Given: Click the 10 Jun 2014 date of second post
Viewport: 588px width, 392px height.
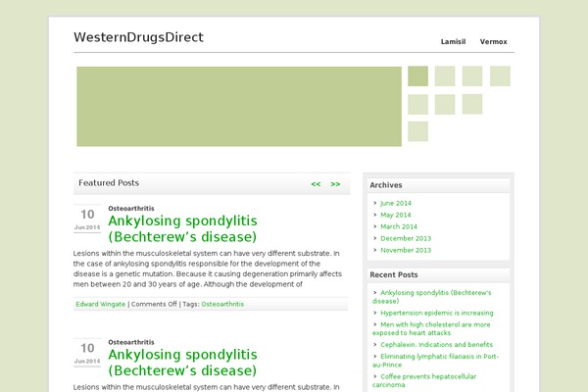Looking at the screenshot, I should click(x=87, y=353).
